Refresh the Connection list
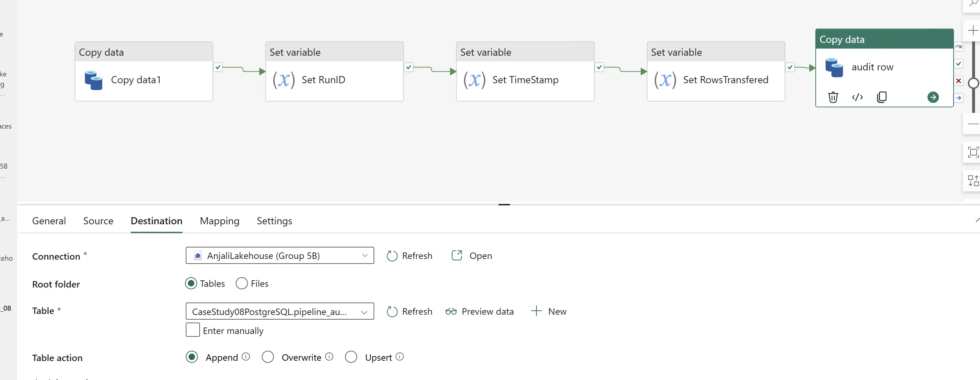This screenshot has width=980, height=380. pyautogui.click(x=409, y=256)
